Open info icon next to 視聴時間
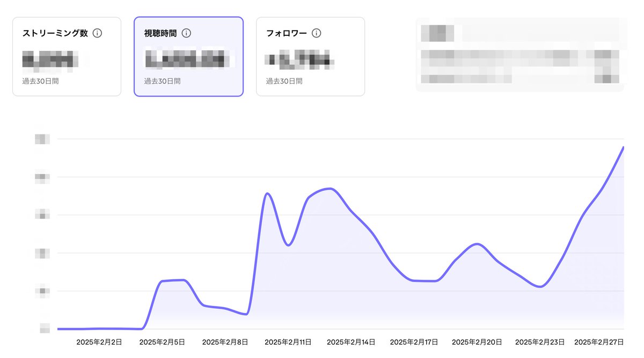The height and width of the screenshot is (358, 644). [x=186, y=33]
